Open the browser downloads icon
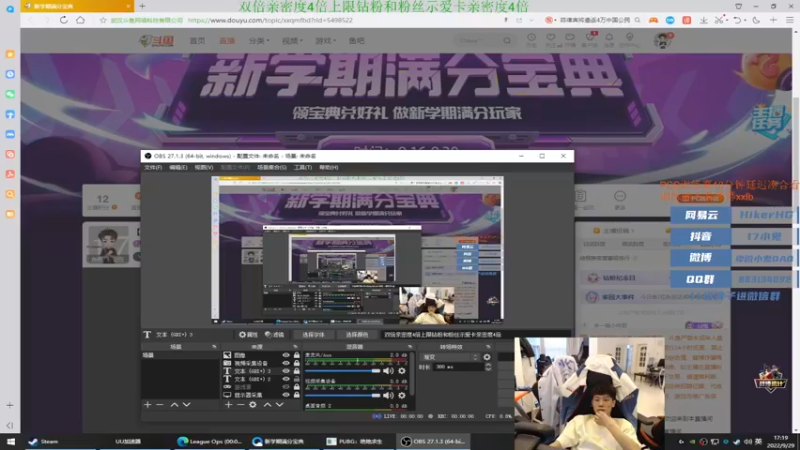 coord(704,20)
